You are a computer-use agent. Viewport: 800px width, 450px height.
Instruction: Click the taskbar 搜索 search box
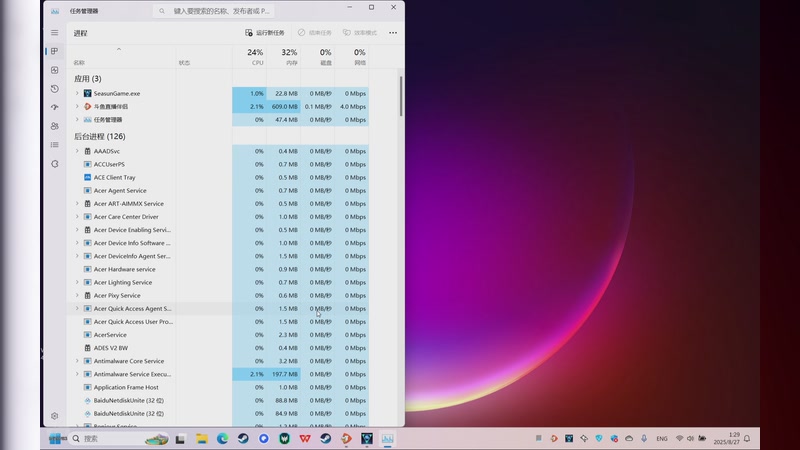coord(120,439)
